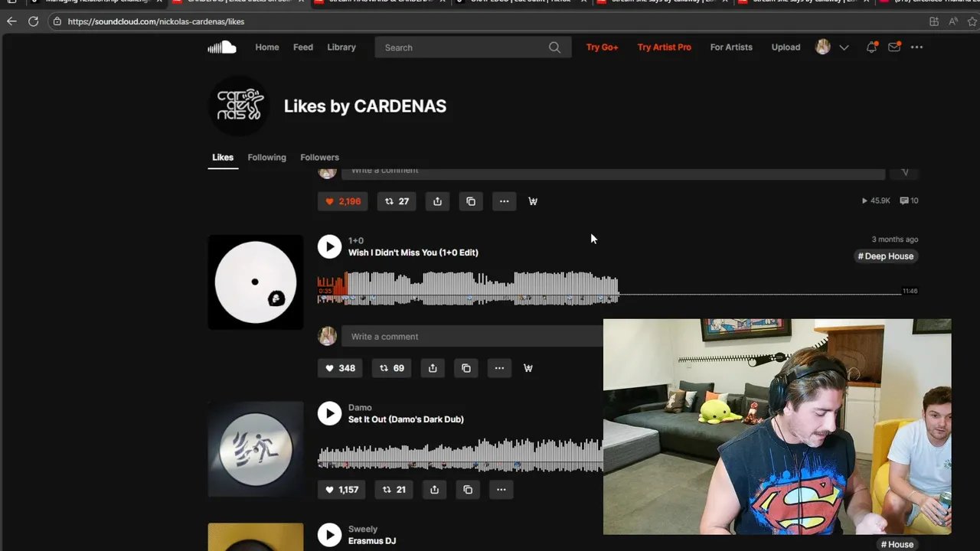Viewport: 980px width, 551px height.
Task: Click the browser address bar URL
Action: (156, 21)
